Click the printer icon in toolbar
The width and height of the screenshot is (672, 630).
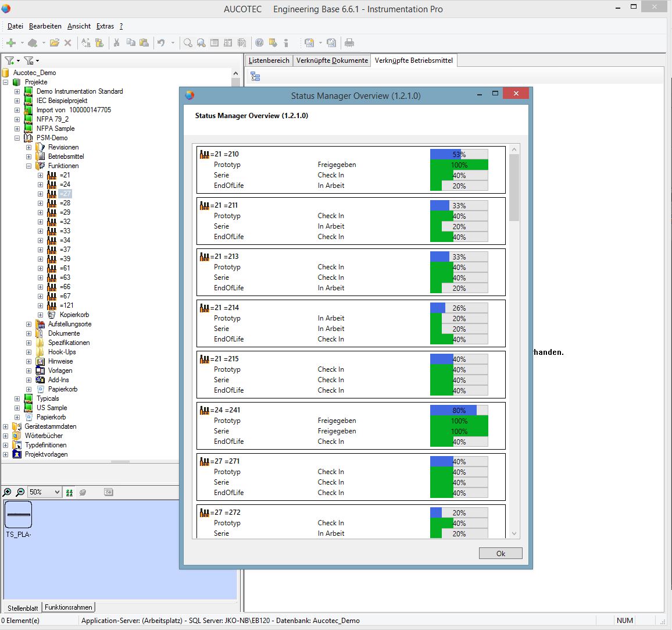click(349, 43)
